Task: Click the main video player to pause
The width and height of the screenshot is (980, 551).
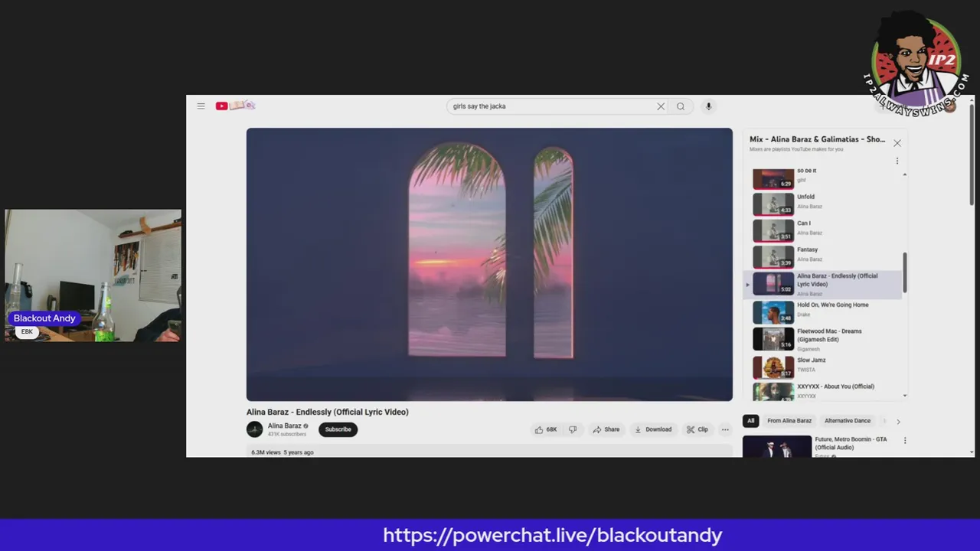Action: coord(489,264)
